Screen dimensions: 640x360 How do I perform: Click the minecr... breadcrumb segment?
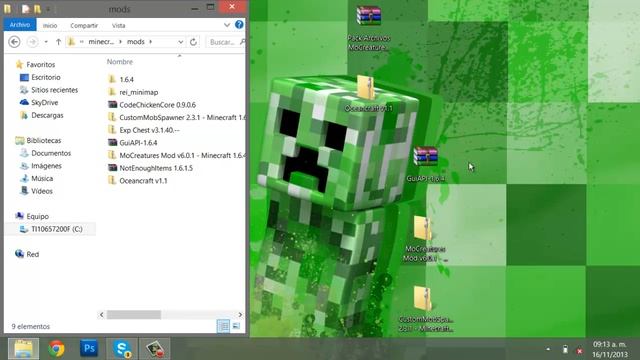click(101, 42)
